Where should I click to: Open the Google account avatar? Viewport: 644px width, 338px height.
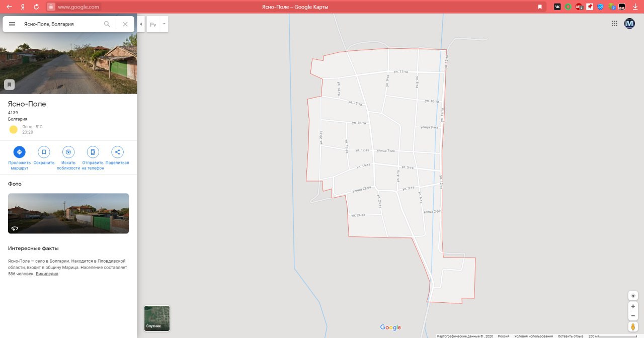coord(629,24)
